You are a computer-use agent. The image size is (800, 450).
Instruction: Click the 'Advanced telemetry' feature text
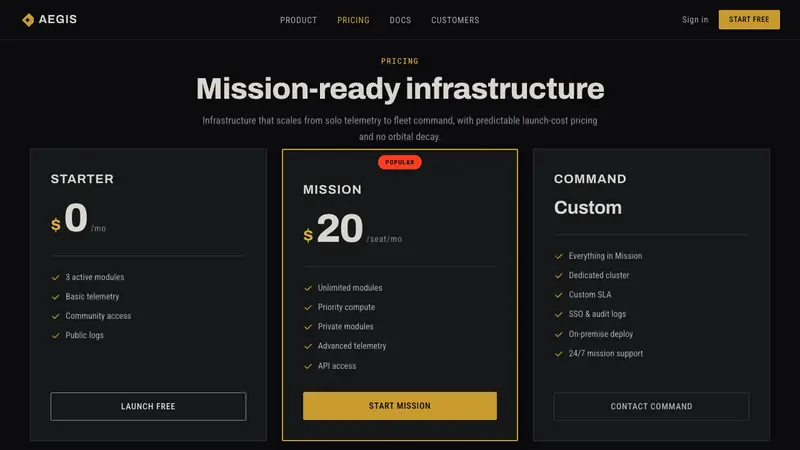[352, 346]
